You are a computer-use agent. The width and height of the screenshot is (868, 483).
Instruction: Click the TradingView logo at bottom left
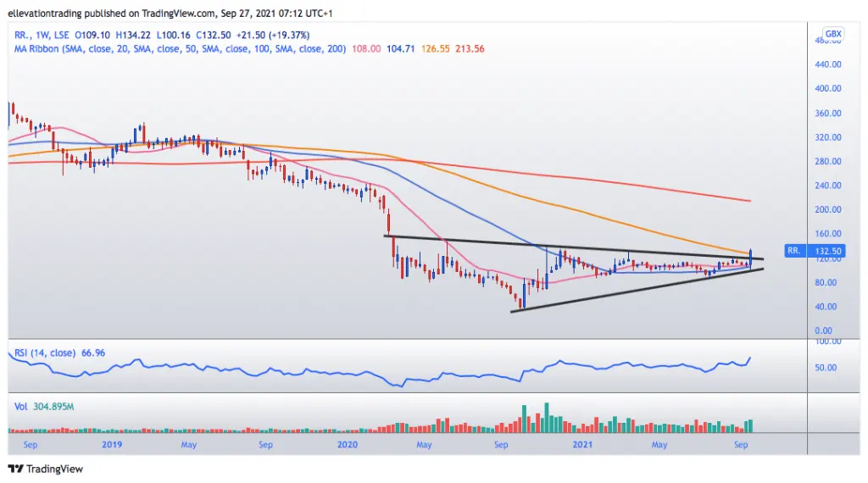click(46, 469)
